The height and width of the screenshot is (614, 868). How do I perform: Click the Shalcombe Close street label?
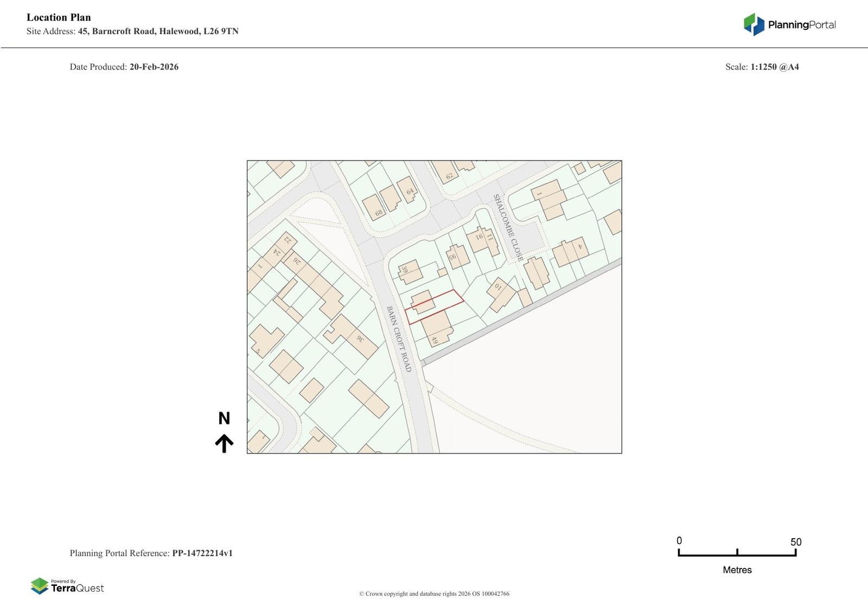508,228
